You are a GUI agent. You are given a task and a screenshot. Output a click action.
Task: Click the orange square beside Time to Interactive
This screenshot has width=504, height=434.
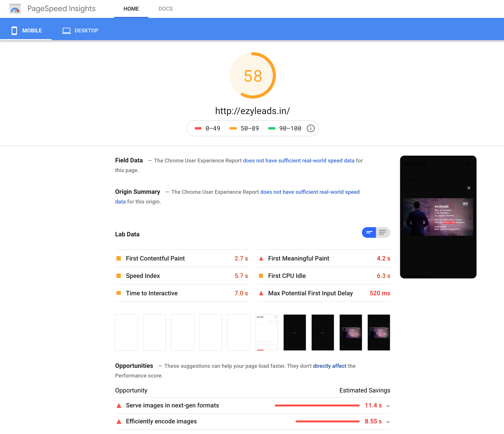click(x=119, y=293)
